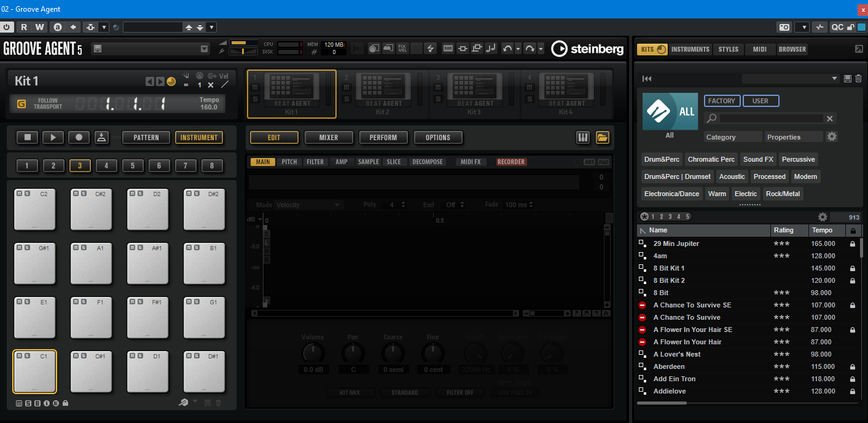Open the OPTIONS page
Viewport: 868px width, 423px height.
click(438, 137)
